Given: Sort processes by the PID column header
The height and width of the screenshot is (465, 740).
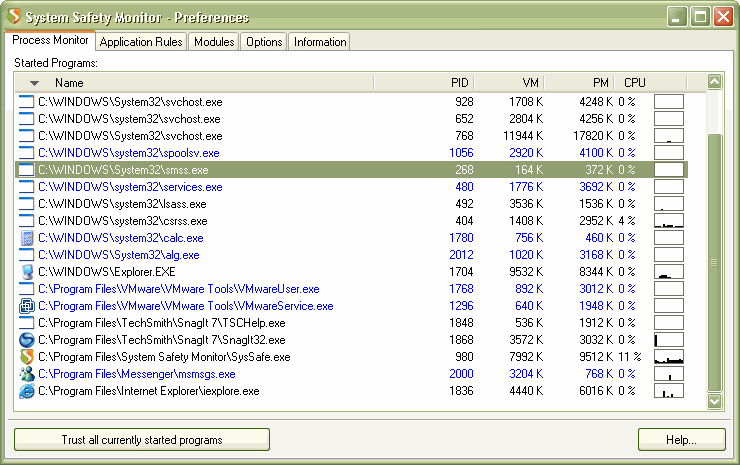Looking at the screenshot, I should click(459, 83).
